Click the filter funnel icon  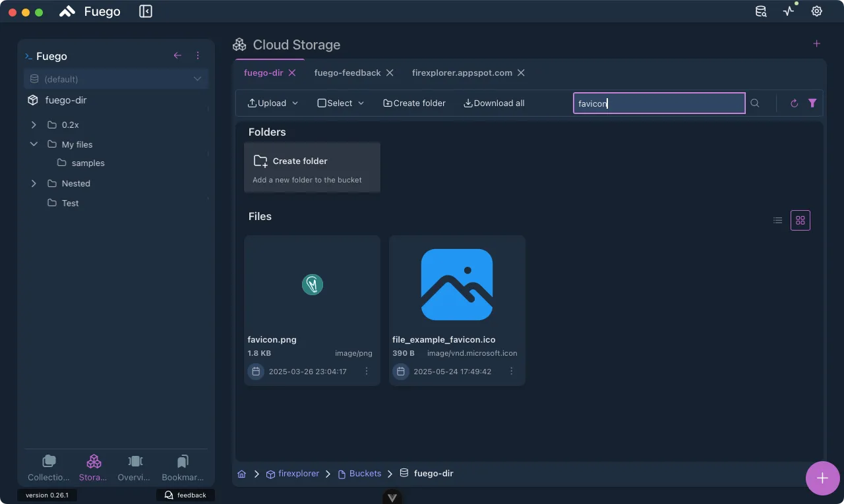812,103
